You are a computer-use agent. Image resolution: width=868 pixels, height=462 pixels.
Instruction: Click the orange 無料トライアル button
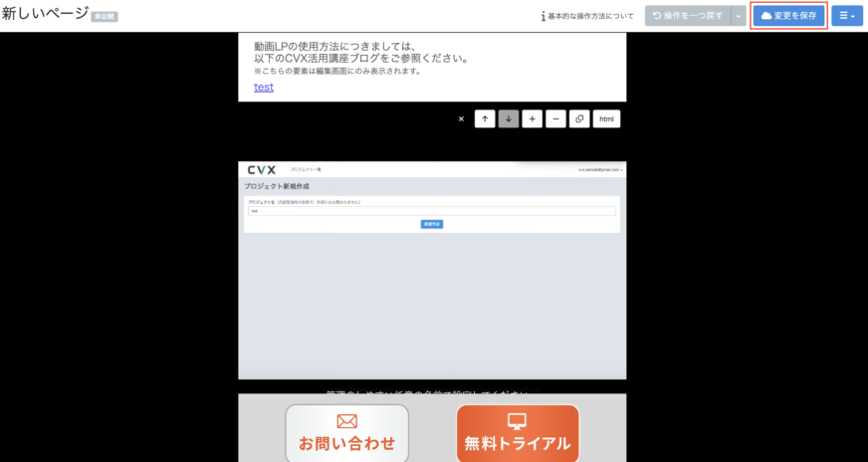pos(518,434)
